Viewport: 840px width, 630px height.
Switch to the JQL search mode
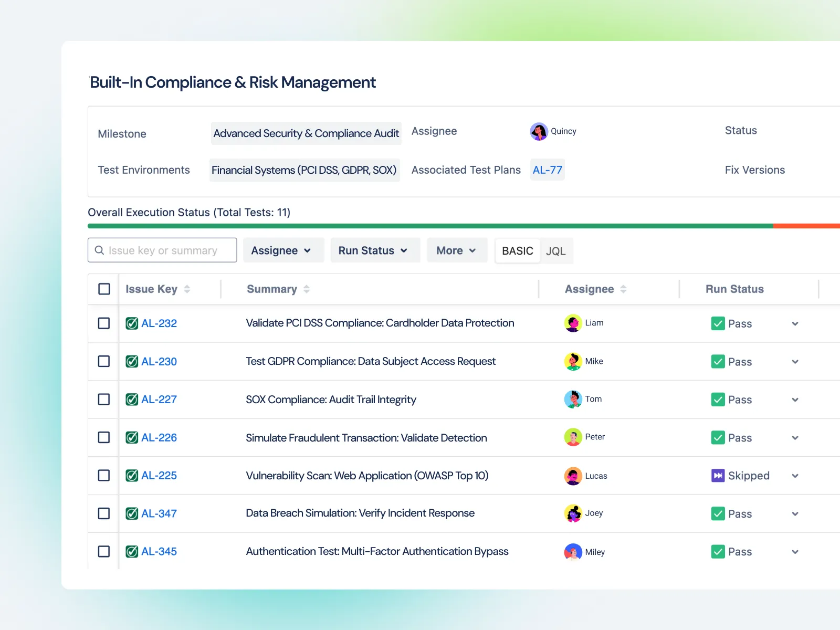[555, 251]
